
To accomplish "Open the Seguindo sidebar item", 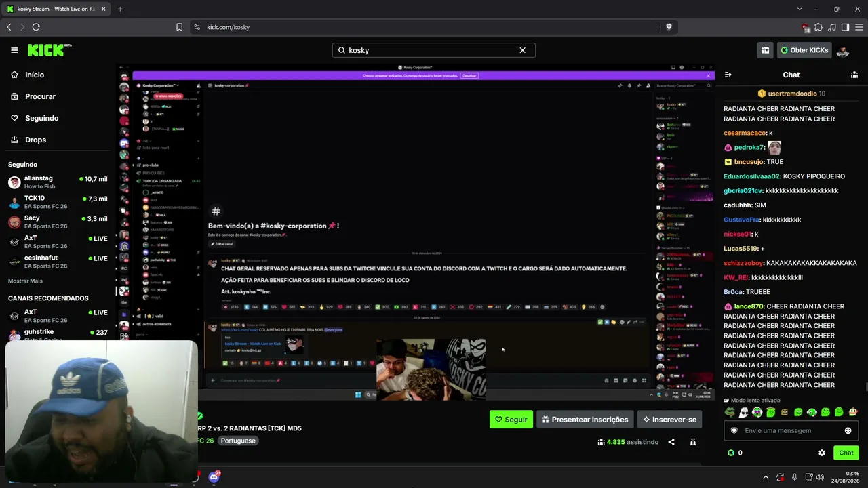I will point(58,118).
